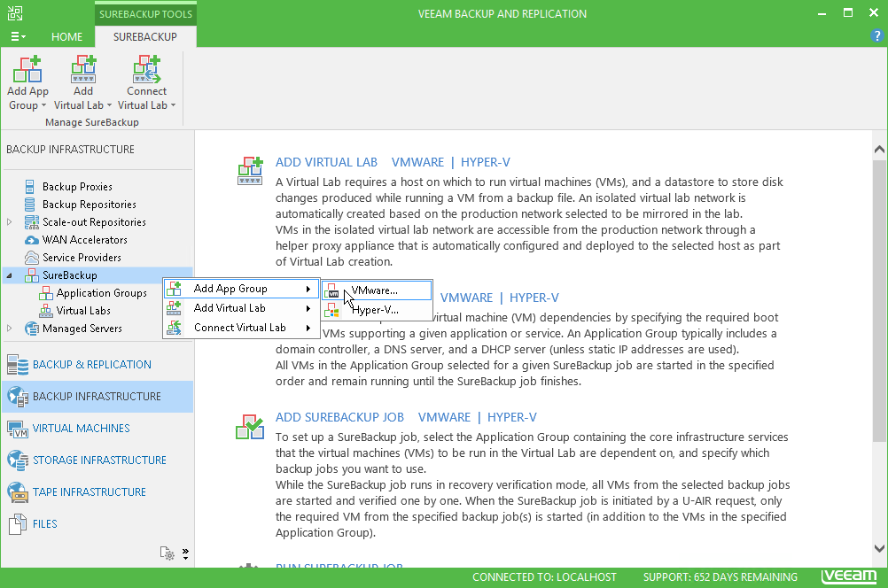The width and height of the screenshot is (888, 588).
Task: Click VMWARE link next to Add Virtual Lab
Action: point(417,162)
